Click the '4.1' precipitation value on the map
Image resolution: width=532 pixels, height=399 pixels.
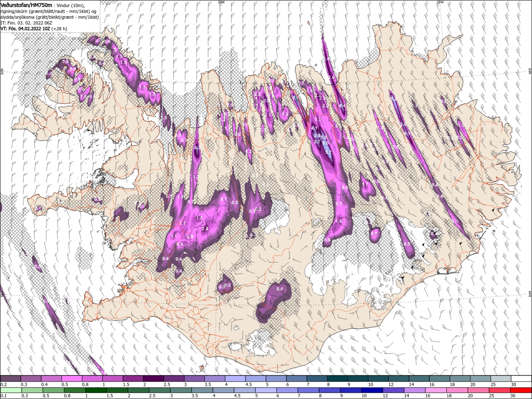(315, 128)
